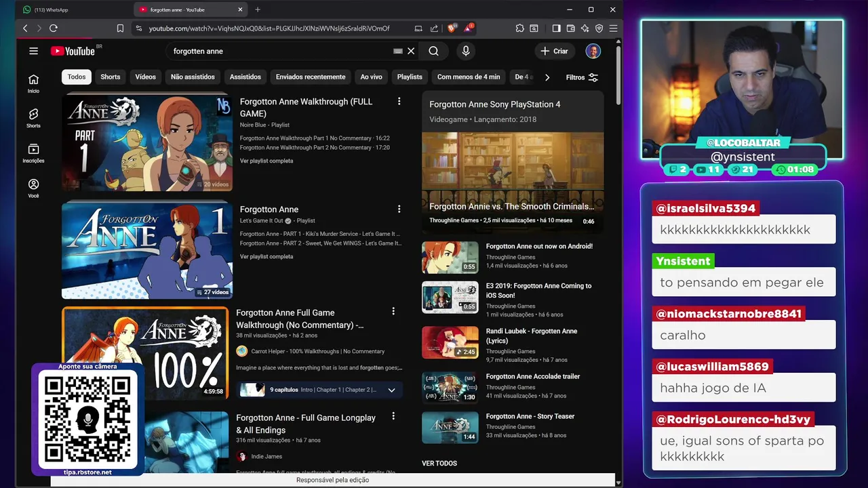Open the 27 vídeos playlist thumbnail
The height and width of the screenshot is (488, 868).
(x=147, y=249)
